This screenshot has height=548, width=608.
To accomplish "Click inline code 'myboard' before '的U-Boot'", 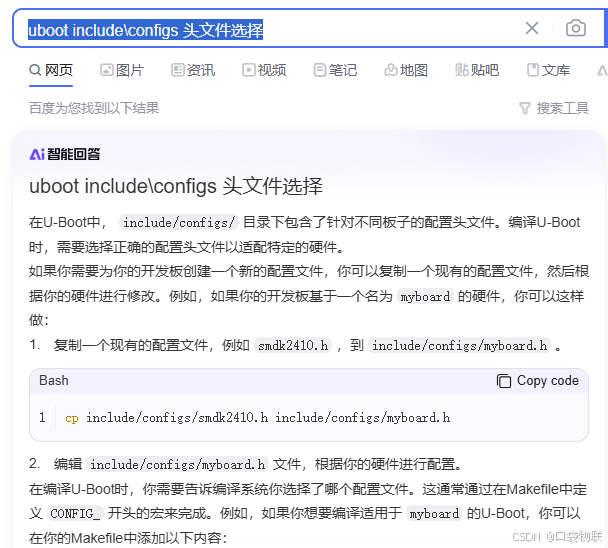I will (434, 514).
